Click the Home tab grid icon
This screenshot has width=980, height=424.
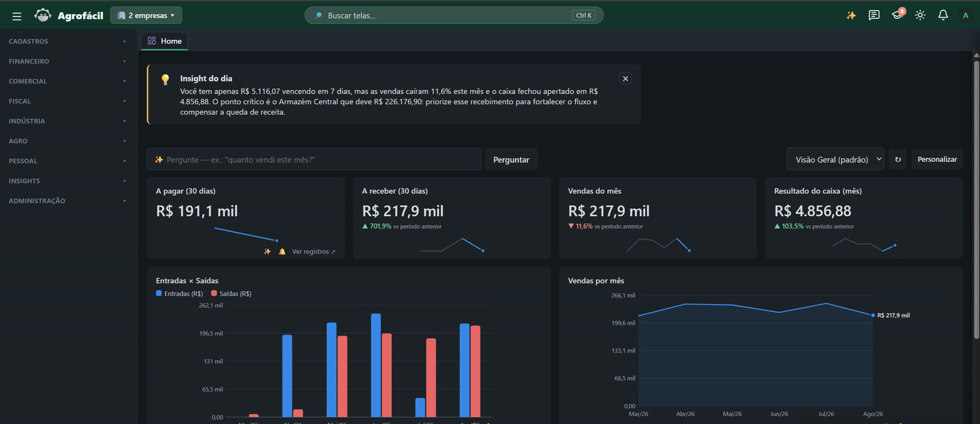(x=152, y=40)
